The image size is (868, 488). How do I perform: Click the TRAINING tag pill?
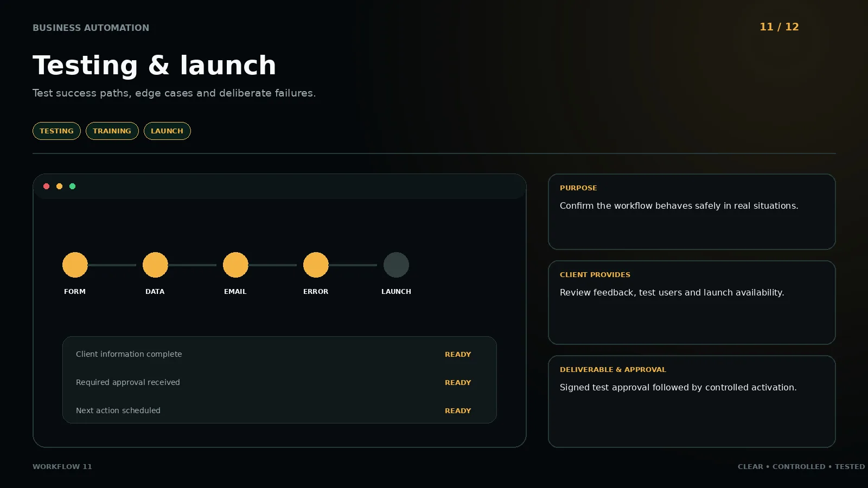click(x=112, y=131)
